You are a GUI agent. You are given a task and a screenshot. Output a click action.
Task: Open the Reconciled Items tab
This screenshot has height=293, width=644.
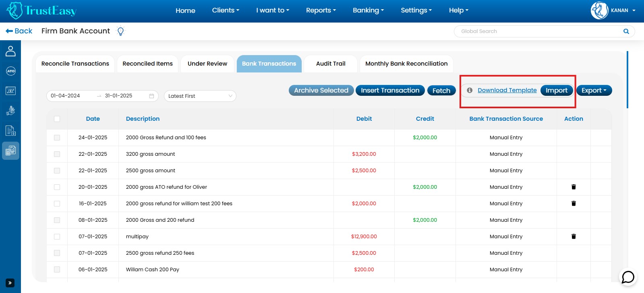point(147,64)
